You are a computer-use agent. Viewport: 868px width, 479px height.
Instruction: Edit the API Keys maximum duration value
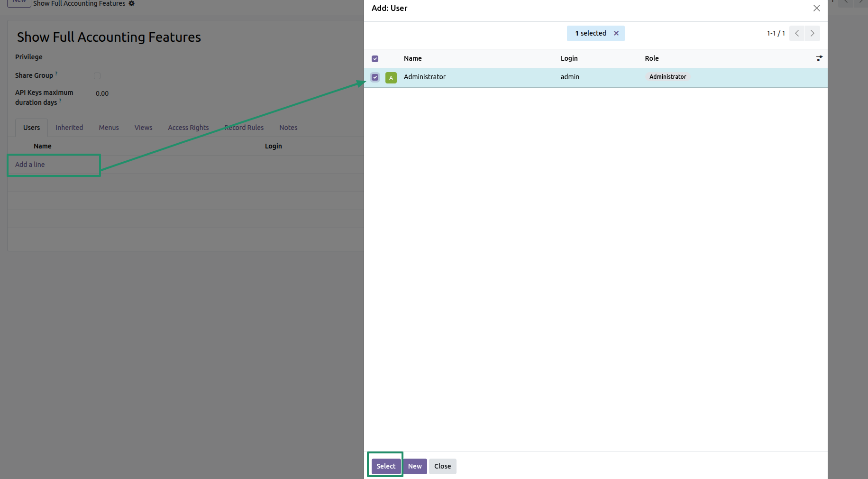click(102, 93)
